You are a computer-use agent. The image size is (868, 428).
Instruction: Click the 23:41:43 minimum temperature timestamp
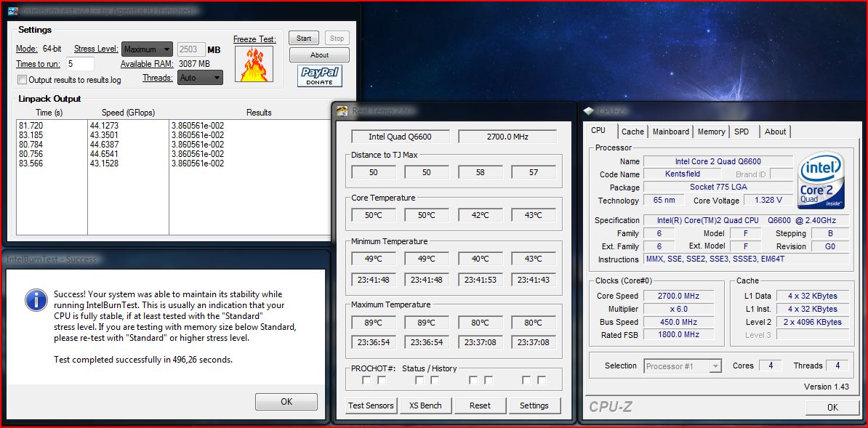(x=534, y=280)
